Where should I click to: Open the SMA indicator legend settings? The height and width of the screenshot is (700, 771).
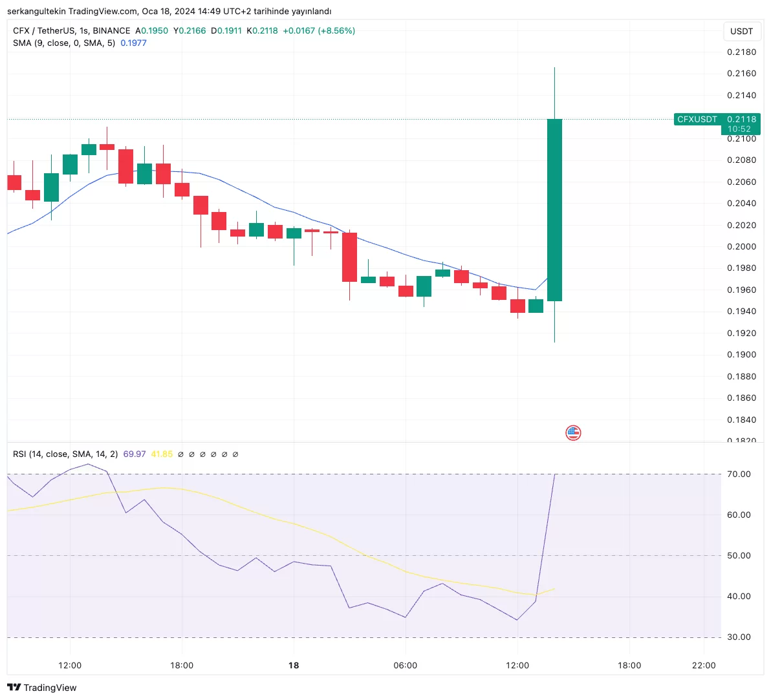tap(64, 43)
